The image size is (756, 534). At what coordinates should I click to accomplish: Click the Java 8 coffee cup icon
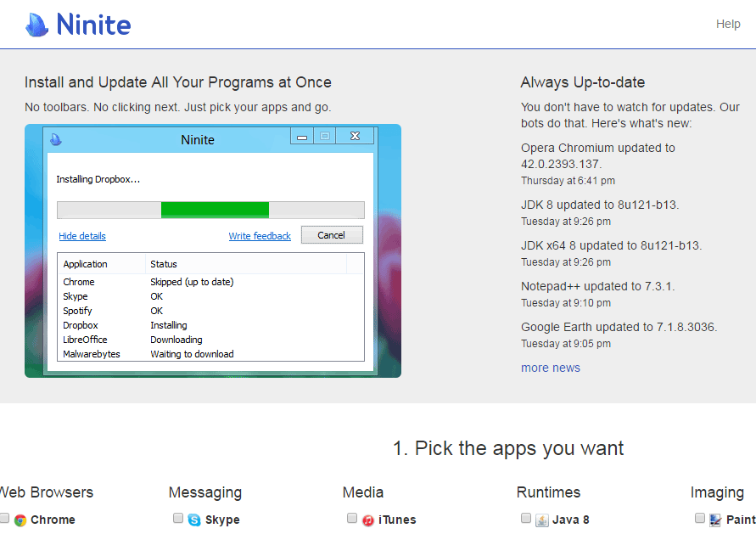pos(541,520)
